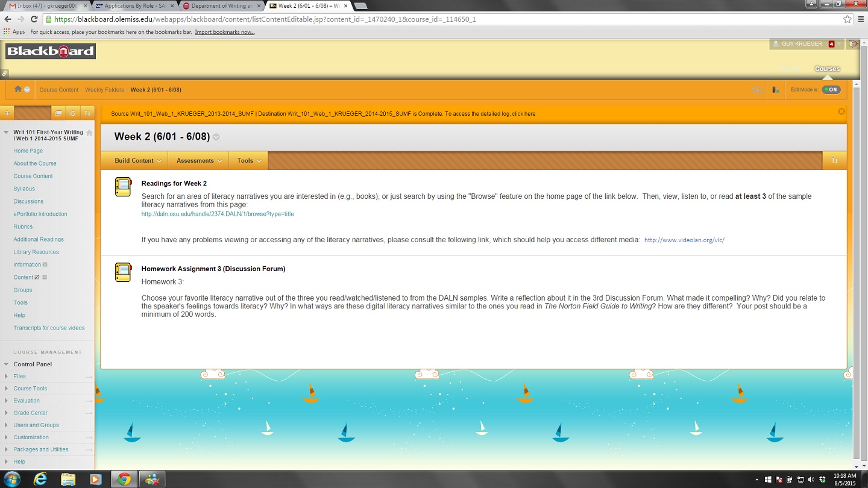This screenshot has height=488, width=868.
Task: Click the browser address bar
Action: (x=422, y=19)
